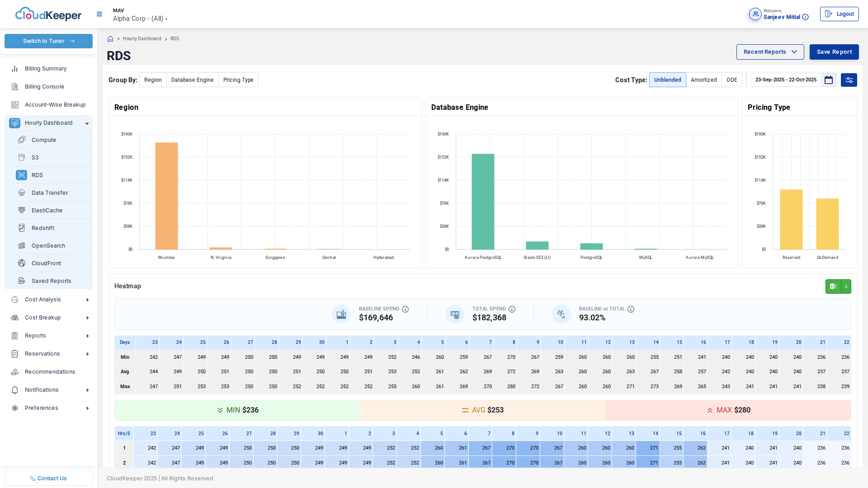Screen dimensions: 868x488
Task: Click the orange Mumbai bar
Action: 166,196
